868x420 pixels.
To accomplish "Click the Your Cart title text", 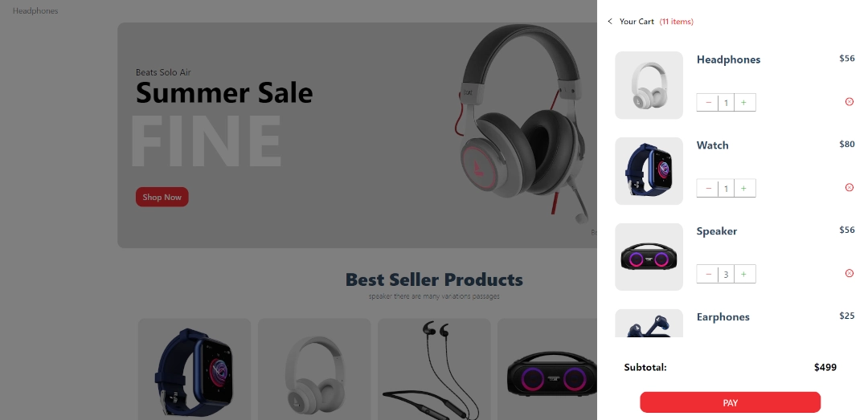I will [637, 22].
